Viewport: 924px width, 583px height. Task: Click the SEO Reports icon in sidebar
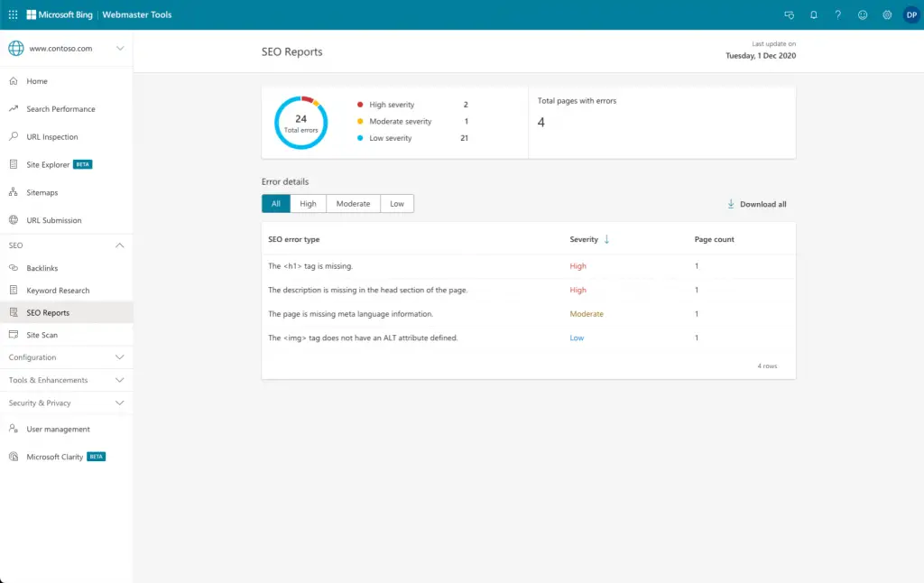tap(14, 312)
